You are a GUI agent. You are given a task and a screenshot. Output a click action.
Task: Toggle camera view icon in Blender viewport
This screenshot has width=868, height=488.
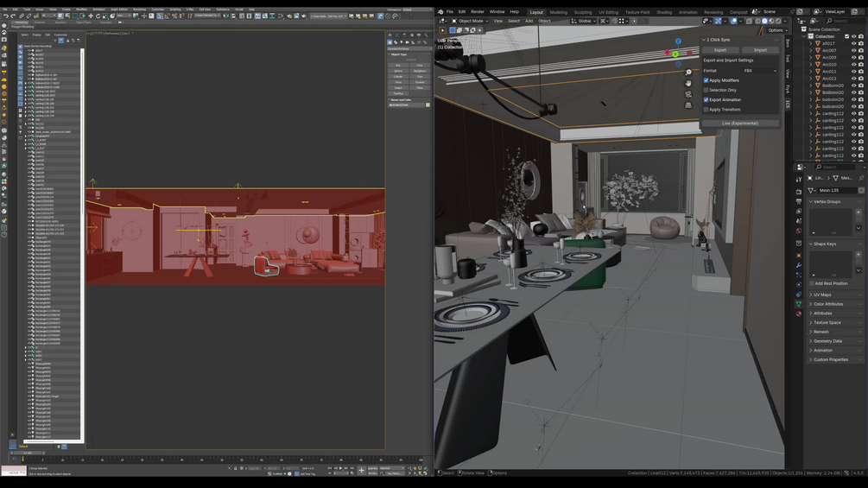pos(688,94)
